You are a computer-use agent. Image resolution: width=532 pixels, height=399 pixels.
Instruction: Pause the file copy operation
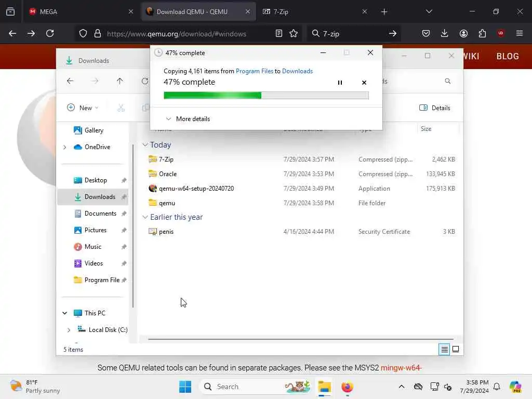pos(340,83)
